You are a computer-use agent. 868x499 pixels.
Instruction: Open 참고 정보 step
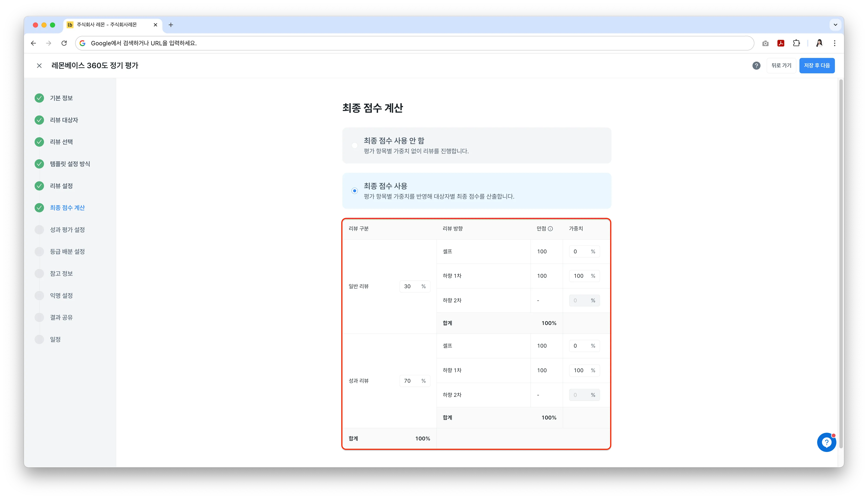click(61, 273)
